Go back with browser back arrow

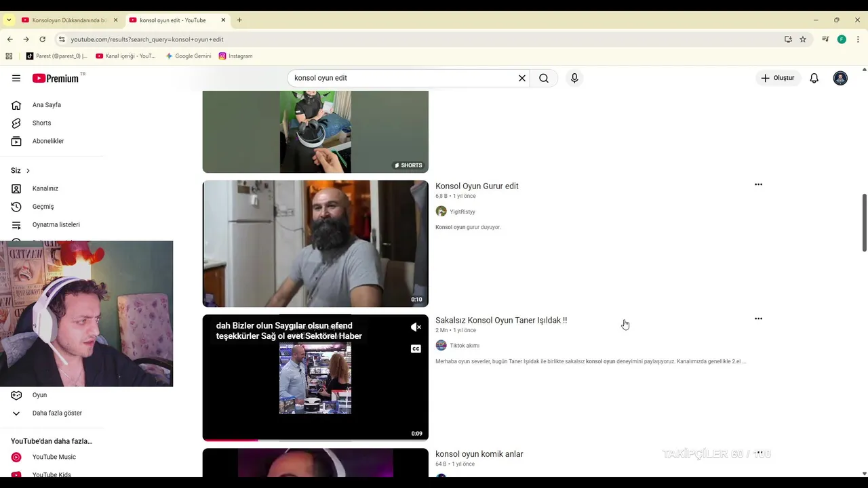pyautogui.click(x=9, y=39)
